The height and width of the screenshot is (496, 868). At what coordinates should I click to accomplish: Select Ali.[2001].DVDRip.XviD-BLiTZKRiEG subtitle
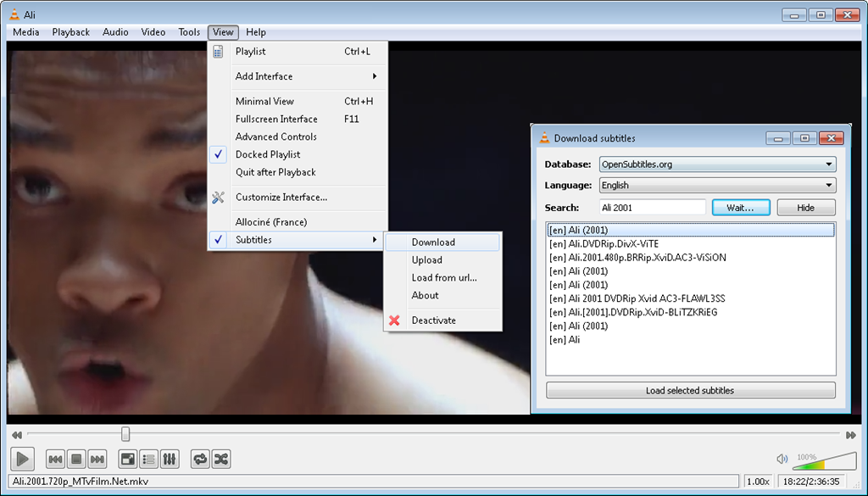tap(690, 312)
